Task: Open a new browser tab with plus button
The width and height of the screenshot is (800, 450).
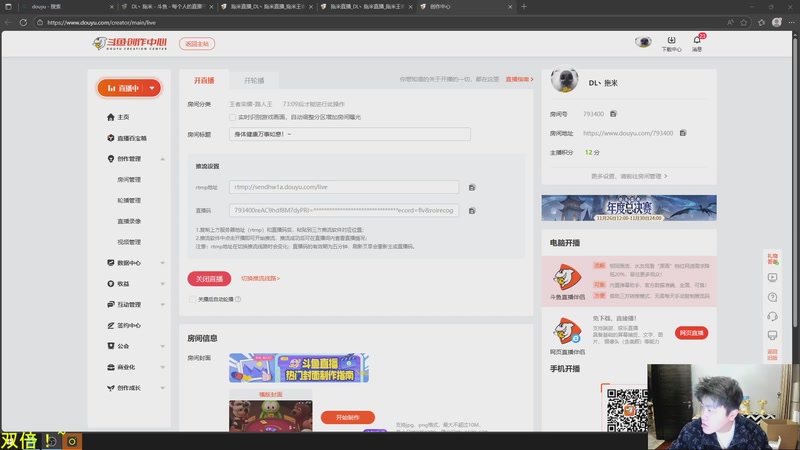Action: [x=523, y=7]
